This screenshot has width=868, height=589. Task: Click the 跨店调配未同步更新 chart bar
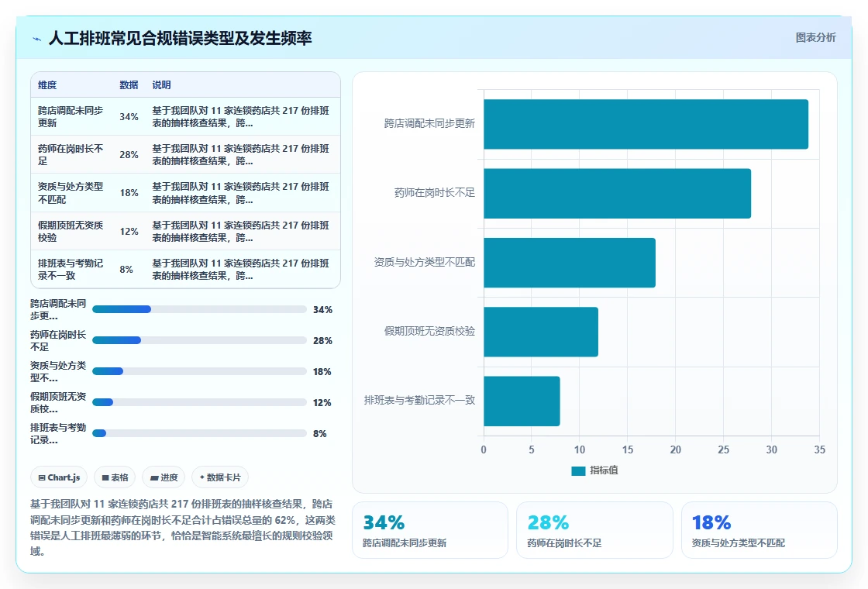pos(646,124)
